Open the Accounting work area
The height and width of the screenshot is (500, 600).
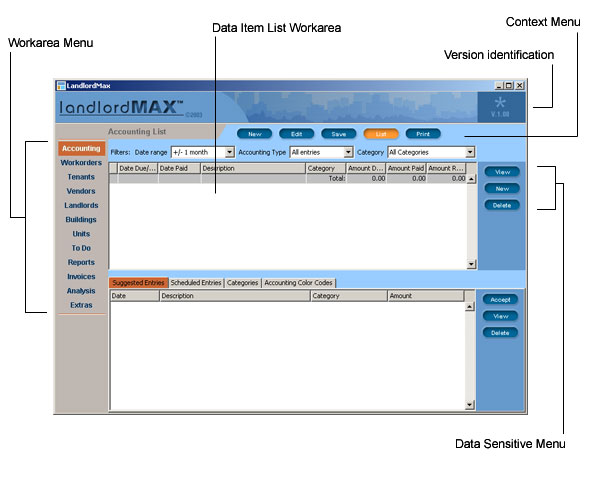pyautogui.click(x=82, y=148)
